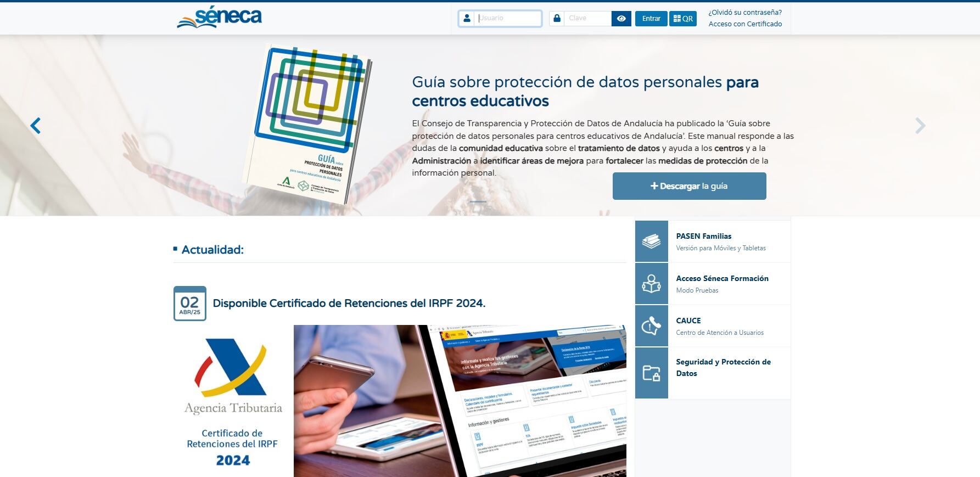Open CAUCE user support phone icon
This screenshot has width=980, height=477.
pyautogui.click(x=651, y=326)
